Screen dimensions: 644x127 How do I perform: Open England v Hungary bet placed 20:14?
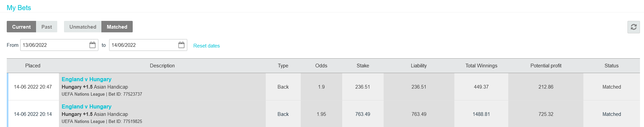pos(87,106)
